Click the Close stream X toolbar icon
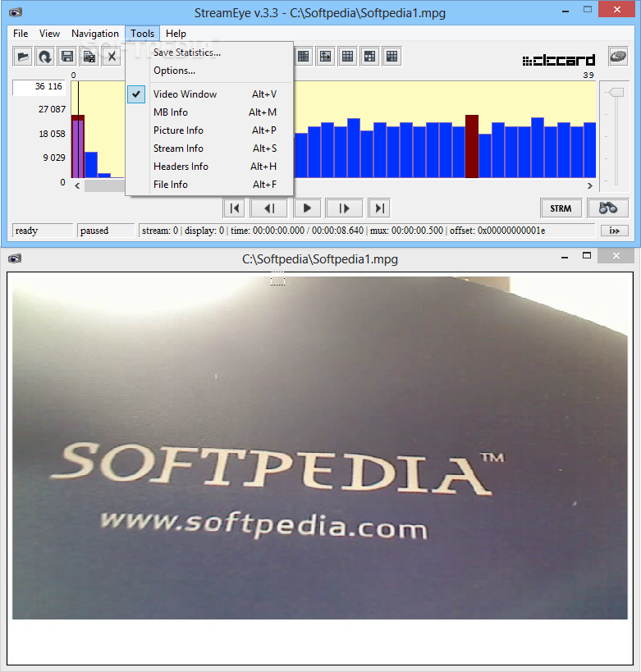The width and height of the screenshot is (641, 672). 112,57
